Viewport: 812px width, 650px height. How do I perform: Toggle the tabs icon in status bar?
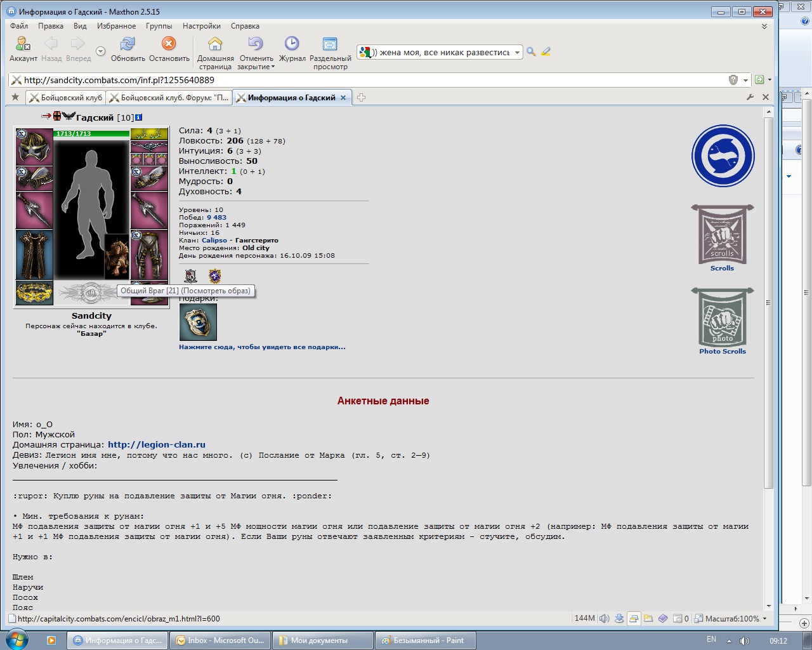click(634, 618)
